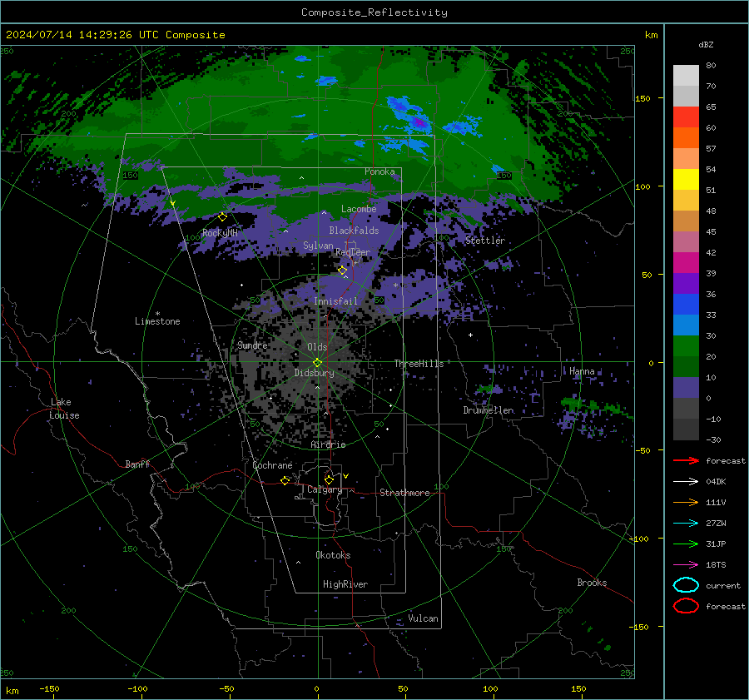Click the Cochrane city label
This screenshot has height=700, width=749.
point(272,465)
